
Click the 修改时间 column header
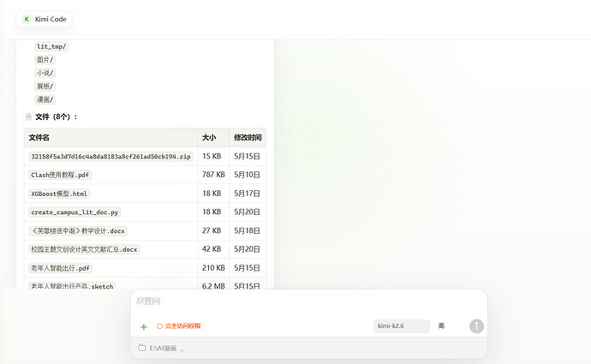(x=248, y=138)
